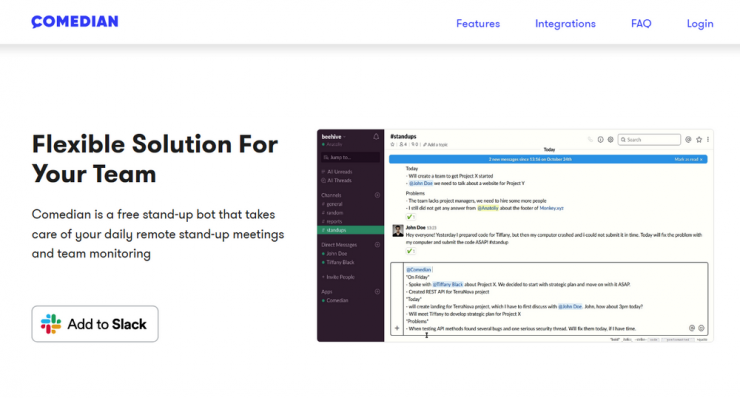Click the @John Doe mention in message box
The image size is (740, 398).
point(570,306)
